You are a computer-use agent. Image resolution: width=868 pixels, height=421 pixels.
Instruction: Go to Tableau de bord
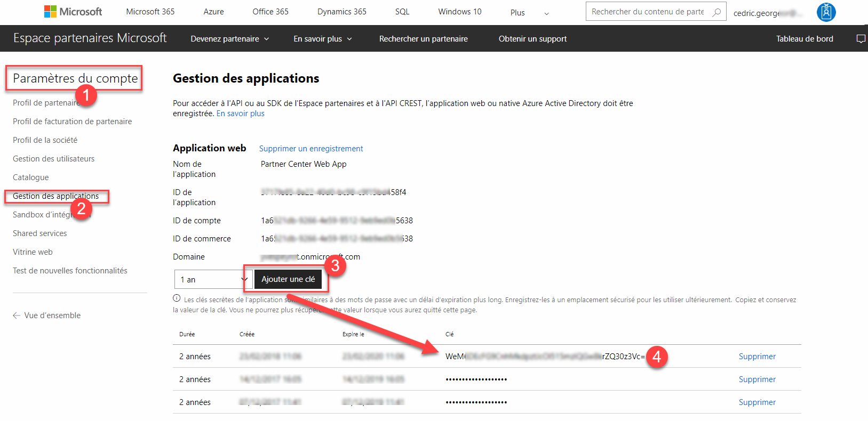pos(805,39)
